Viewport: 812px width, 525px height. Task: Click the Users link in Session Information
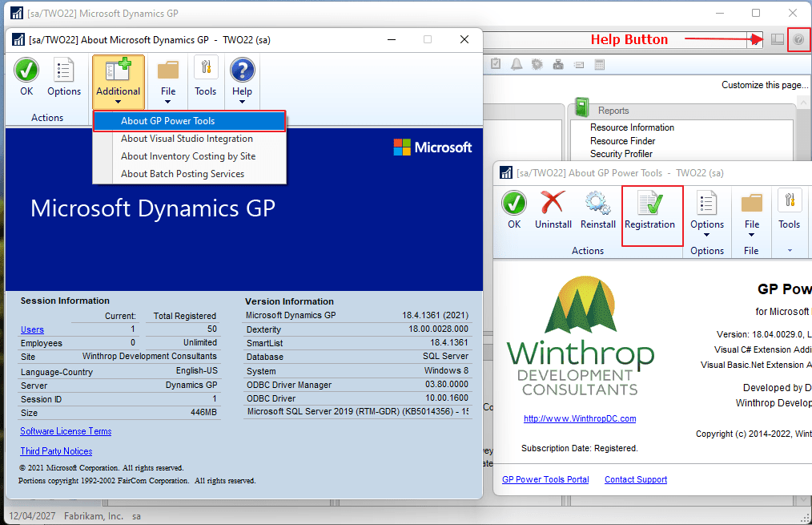[32, 329]
